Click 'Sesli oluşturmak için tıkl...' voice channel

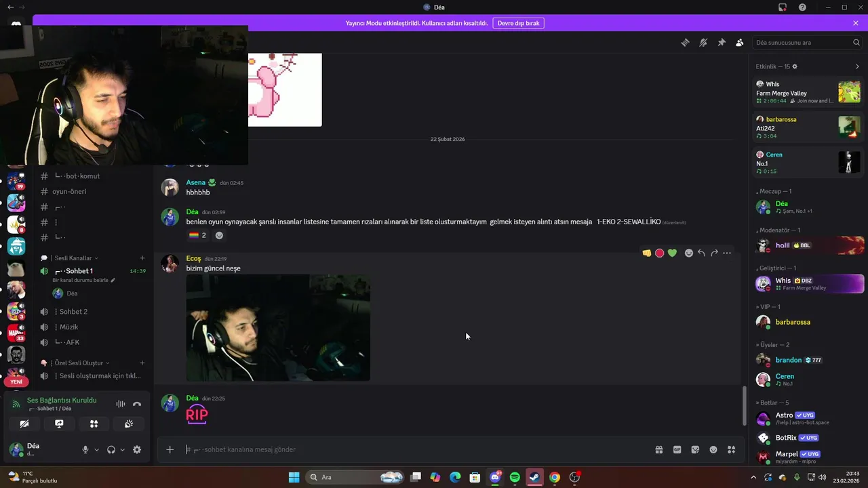click(x=94, y=376)
